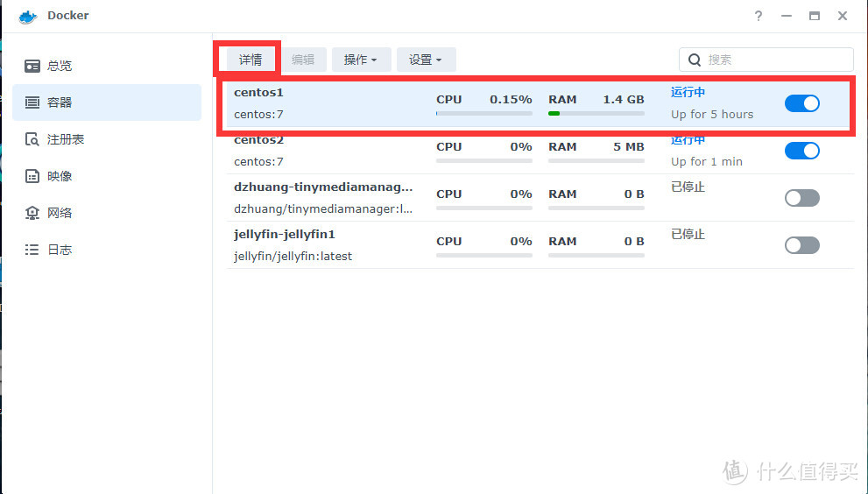Focus the 搜索 search input field

tap(766, 60)
